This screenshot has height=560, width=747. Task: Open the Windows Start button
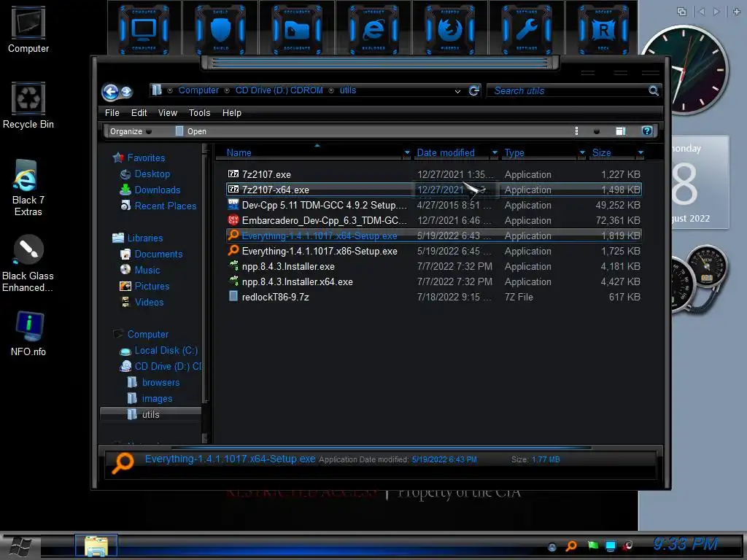pyautogui.click(x=21, y=546)
